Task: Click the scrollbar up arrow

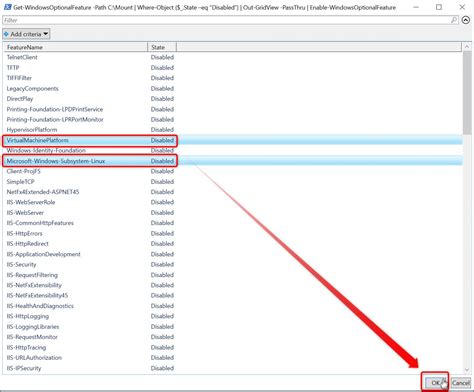Action: click(x=467, y=47)
